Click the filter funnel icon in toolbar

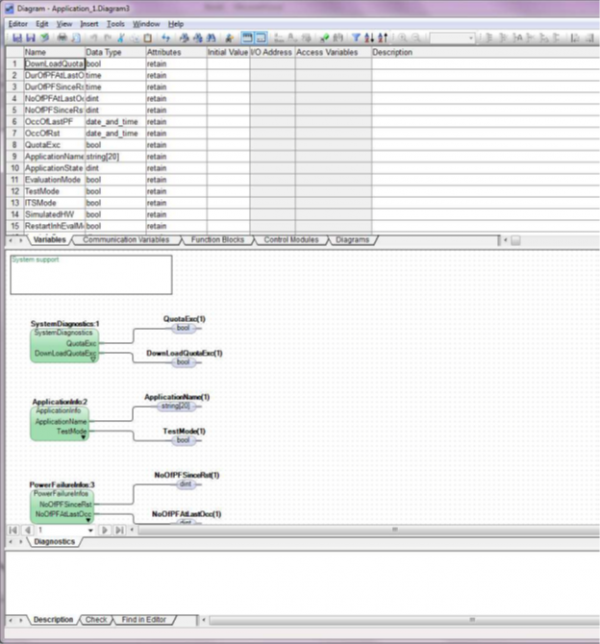point(356,37)
